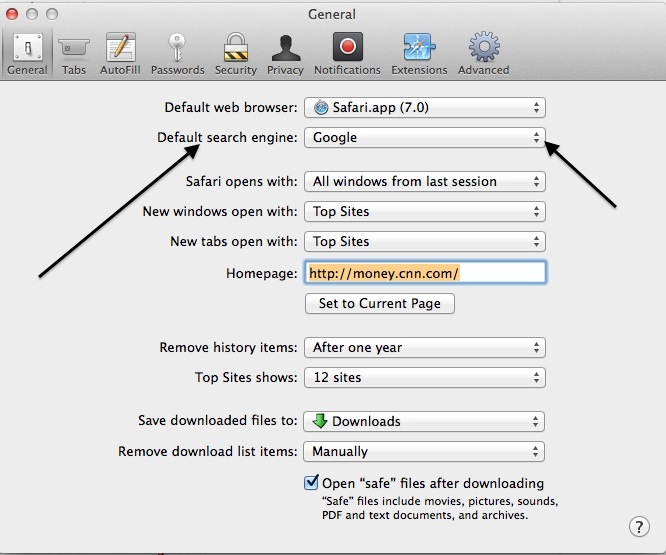This screenshot has width=666, height=555.
Task: Close the preferences window with red button
Action: click(x=12, y=14)
